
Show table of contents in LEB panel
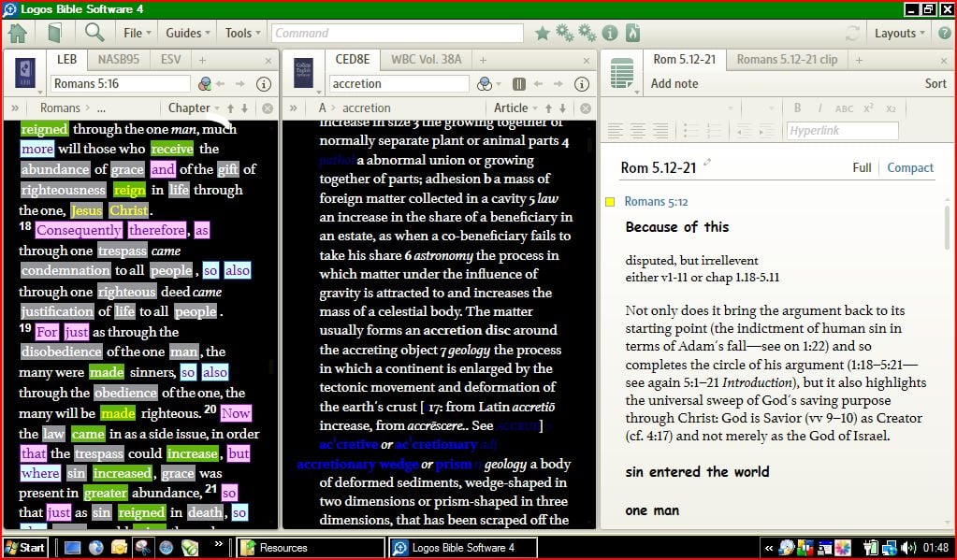pyautogui.click(x=15, y=108)
